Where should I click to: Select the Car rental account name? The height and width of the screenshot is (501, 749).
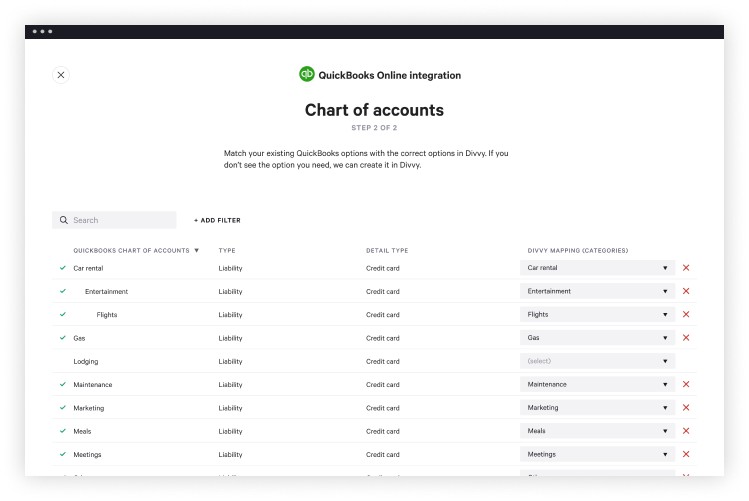pyautogui.click(x=88, y=268)
